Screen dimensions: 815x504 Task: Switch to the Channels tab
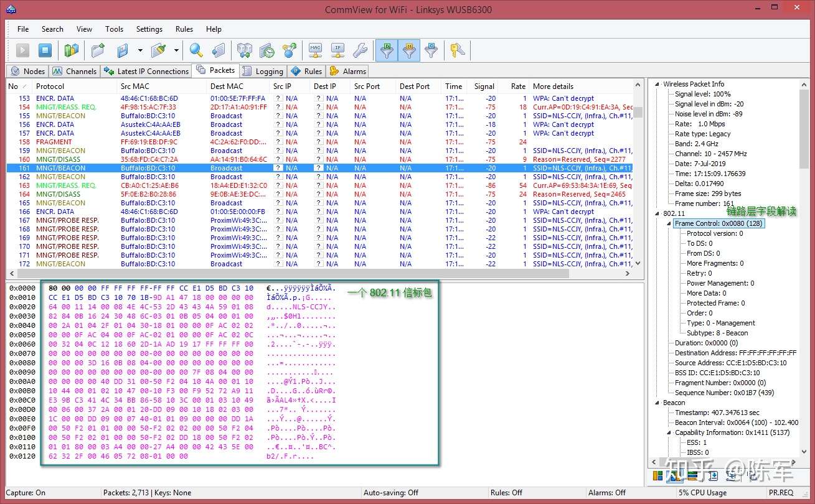pyautogui.click(x=75, y=71)
